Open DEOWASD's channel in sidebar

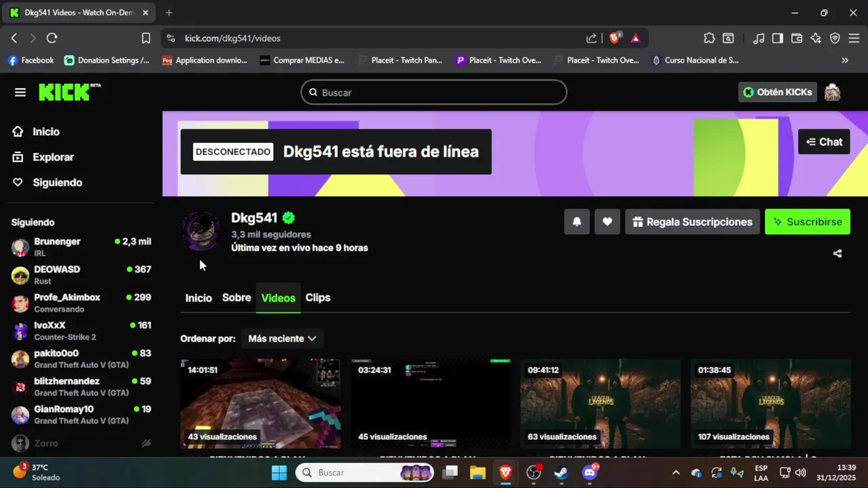(81, 274)
